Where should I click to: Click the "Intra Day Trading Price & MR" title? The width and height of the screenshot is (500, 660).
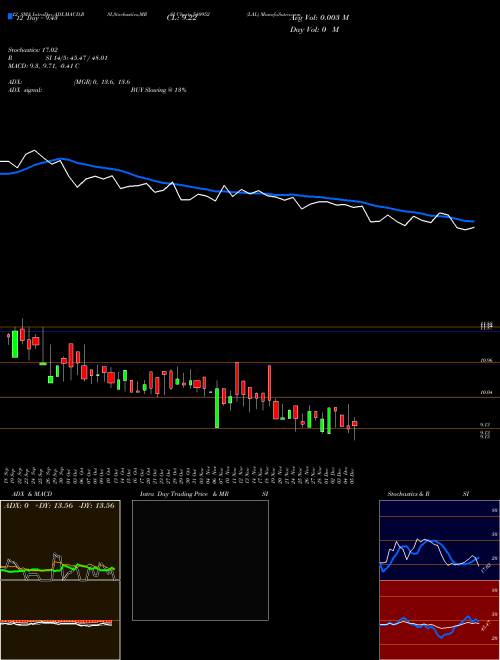pyautogui.click(x=184, y=494)
